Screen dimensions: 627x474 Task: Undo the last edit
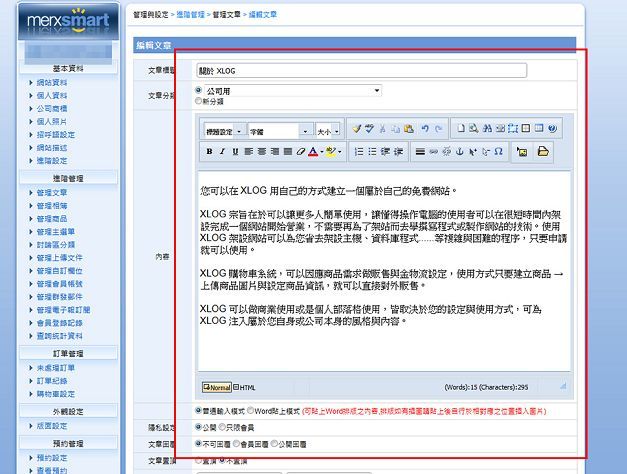click(x=425, y=129)
